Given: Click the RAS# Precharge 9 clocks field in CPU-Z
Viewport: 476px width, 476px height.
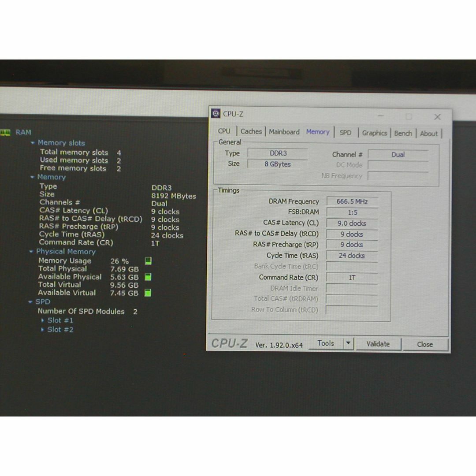Looking at the screenshot, I should click(352, 245).
